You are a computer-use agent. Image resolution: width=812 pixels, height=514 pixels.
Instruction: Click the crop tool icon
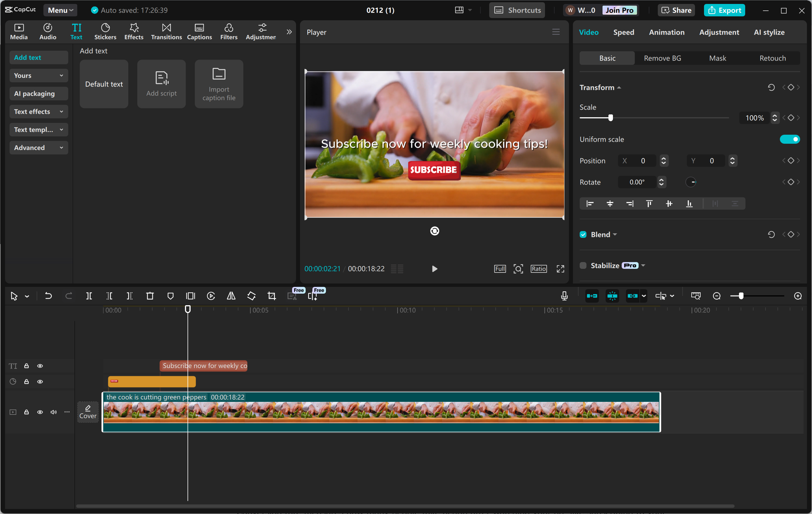point(272,296)
